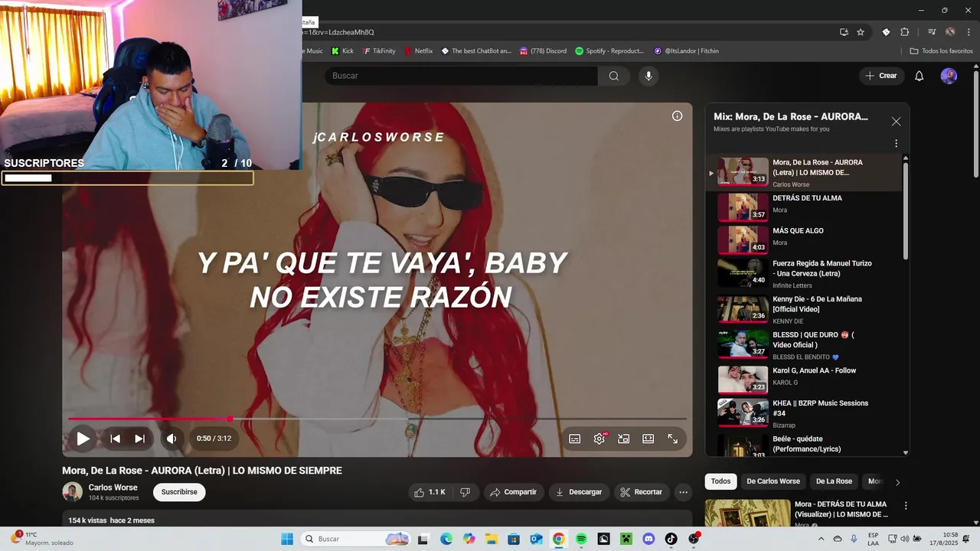980x551 pixels.
Task: Like the video with 1.1 K likes
Action: point(430,492)
